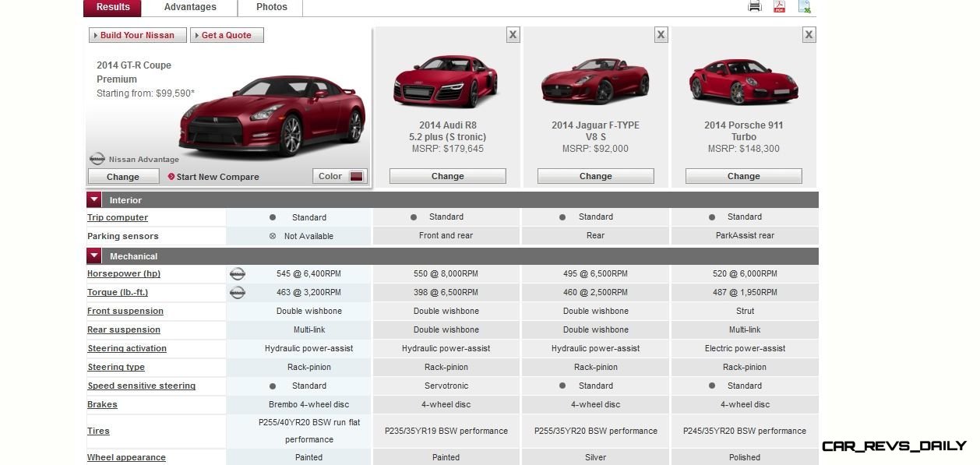Click 'MSRP: $179,645' Audi price
Viewport: 980px width, 465px height.
click(x=448, y=149)
